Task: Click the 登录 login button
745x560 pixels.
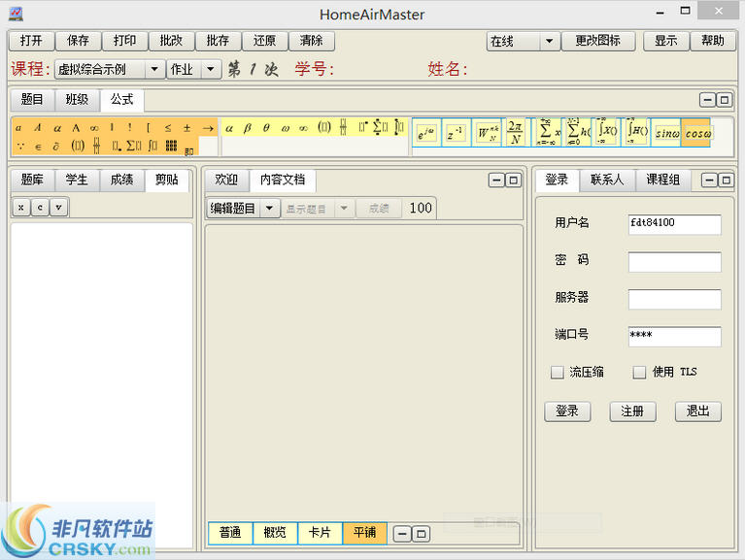Action: [567, 412]
